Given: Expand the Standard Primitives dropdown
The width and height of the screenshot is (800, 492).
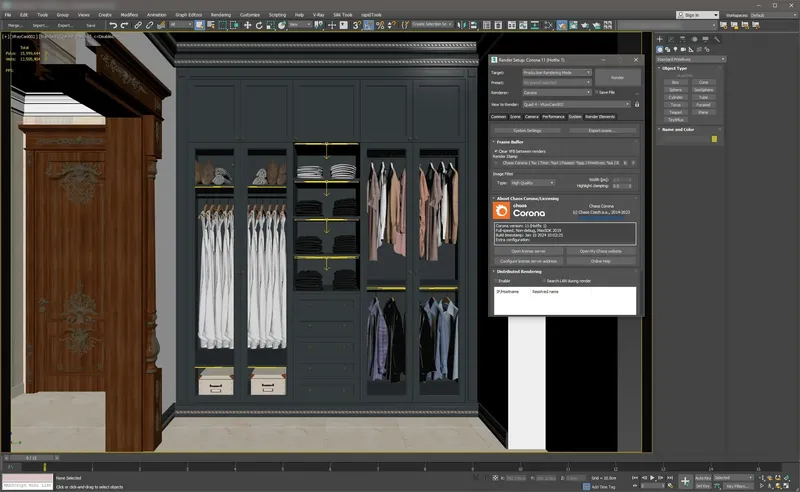Looking at the screenshot, I should (690, 60).
